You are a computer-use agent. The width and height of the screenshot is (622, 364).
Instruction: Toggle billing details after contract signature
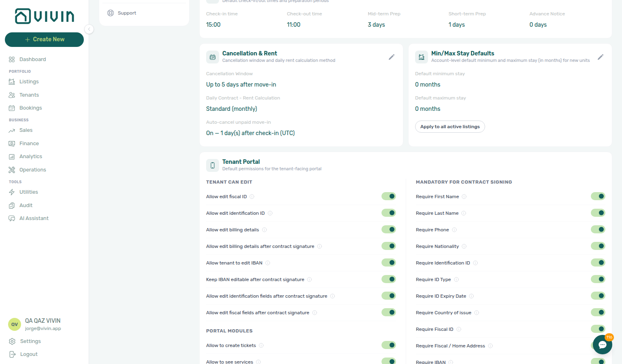(389, 246)
